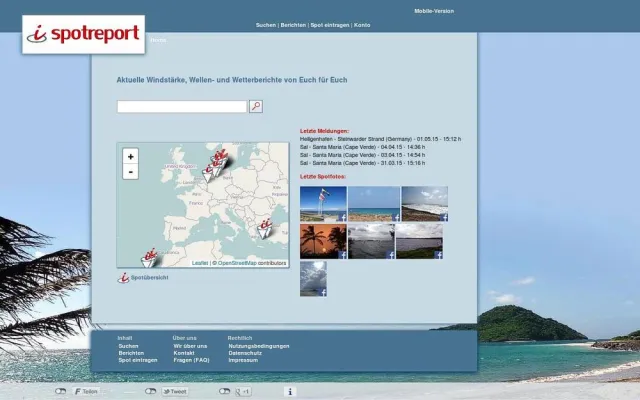Screen dimensions: 640x400
Task: Open the flag pole beach photo
Action: 322,203
